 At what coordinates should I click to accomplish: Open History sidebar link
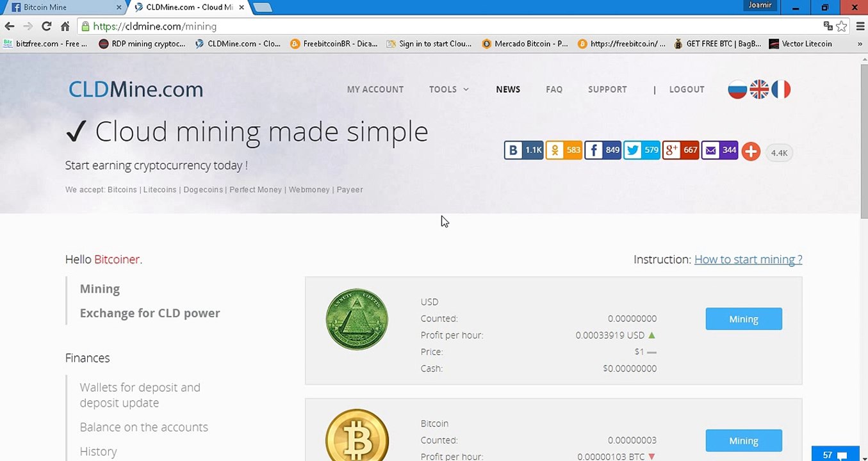98,451
